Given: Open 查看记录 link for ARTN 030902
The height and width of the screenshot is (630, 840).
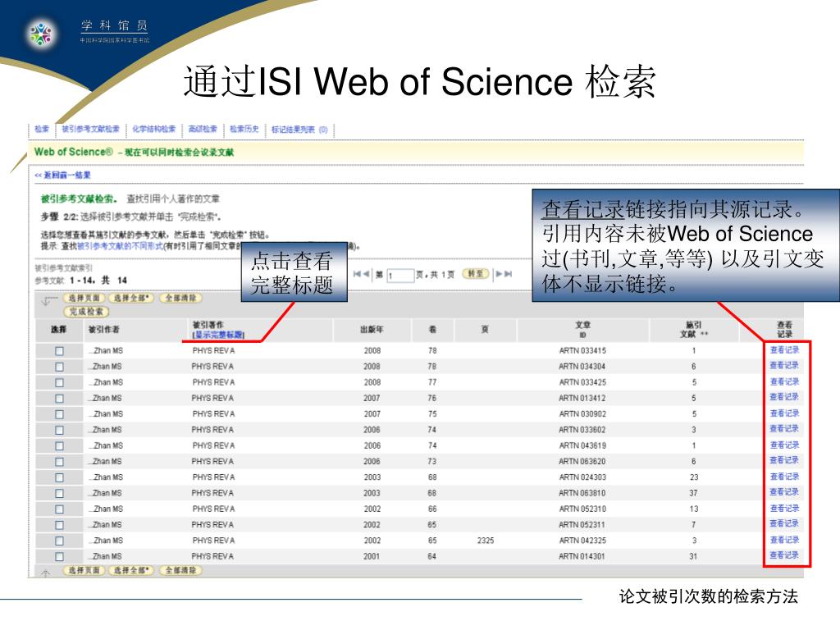Looking at the screenshot, I should 784,413.
